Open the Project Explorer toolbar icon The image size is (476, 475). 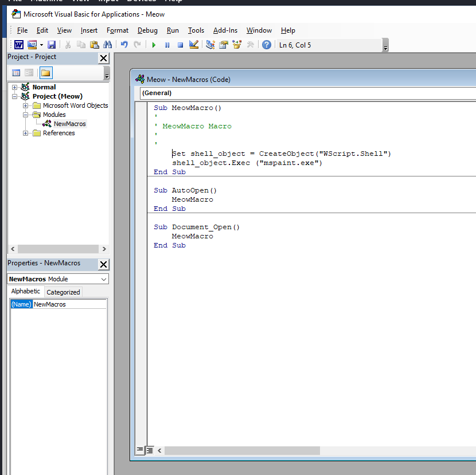pos(210,45)
